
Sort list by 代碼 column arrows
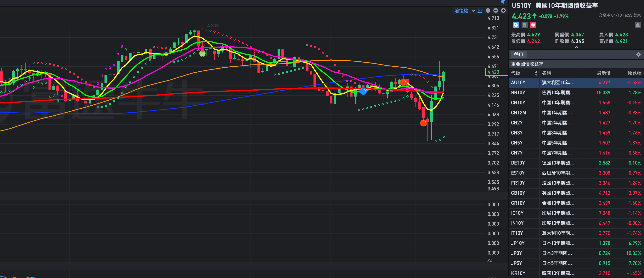[536, 73]
